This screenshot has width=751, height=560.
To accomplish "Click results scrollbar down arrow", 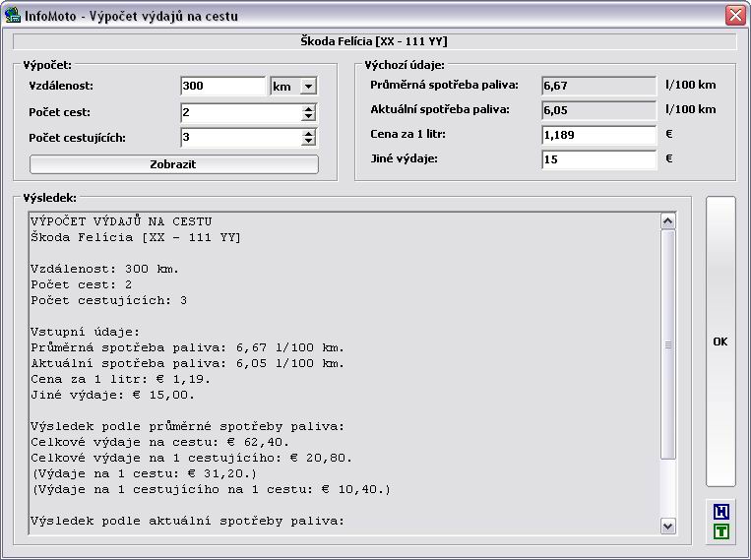I will point(668,526).
